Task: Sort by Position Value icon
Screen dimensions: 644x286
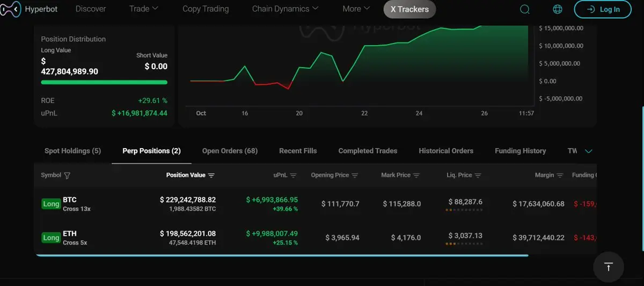Action: [x=211, y=175]
